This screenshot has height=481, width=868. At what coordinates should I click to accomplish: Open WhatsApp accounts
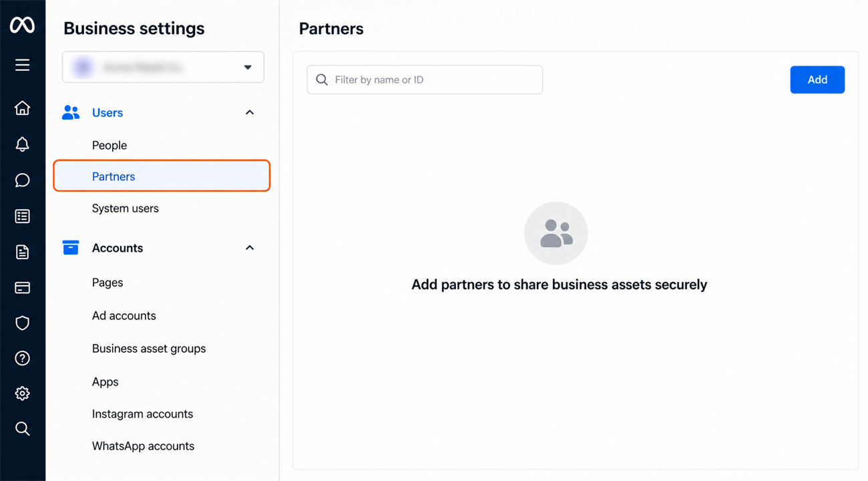[144, 446]
